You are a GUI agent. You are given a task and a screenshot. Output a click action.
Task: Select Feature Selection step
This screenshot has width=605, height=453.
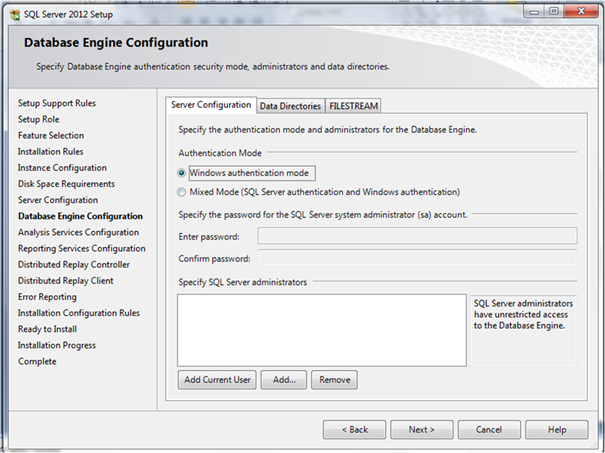click(x=51, y=136)
